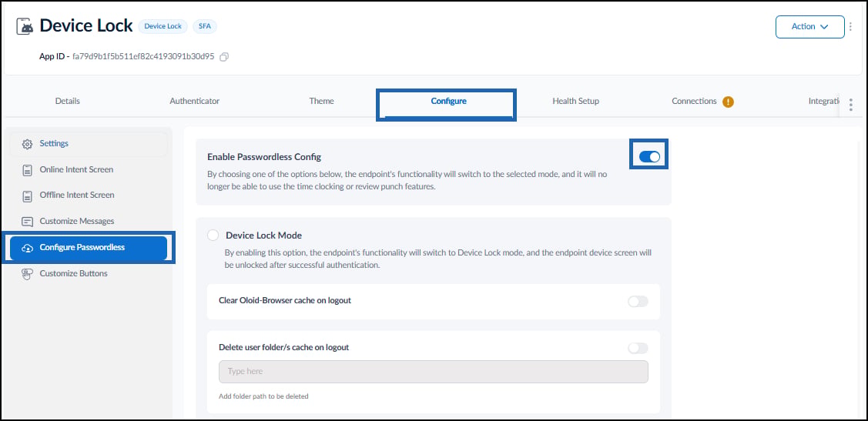Enable Delete user folder/s cache on logout
This screenshot has height=421, width=868.
(x=638, y=348)
